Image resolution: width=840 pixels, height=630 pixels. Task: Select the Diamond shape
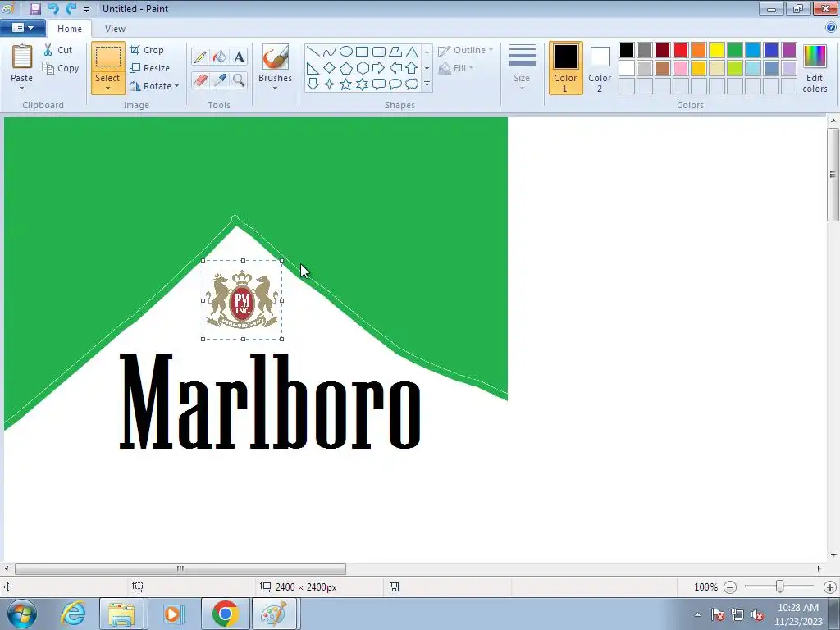point(330,68)
